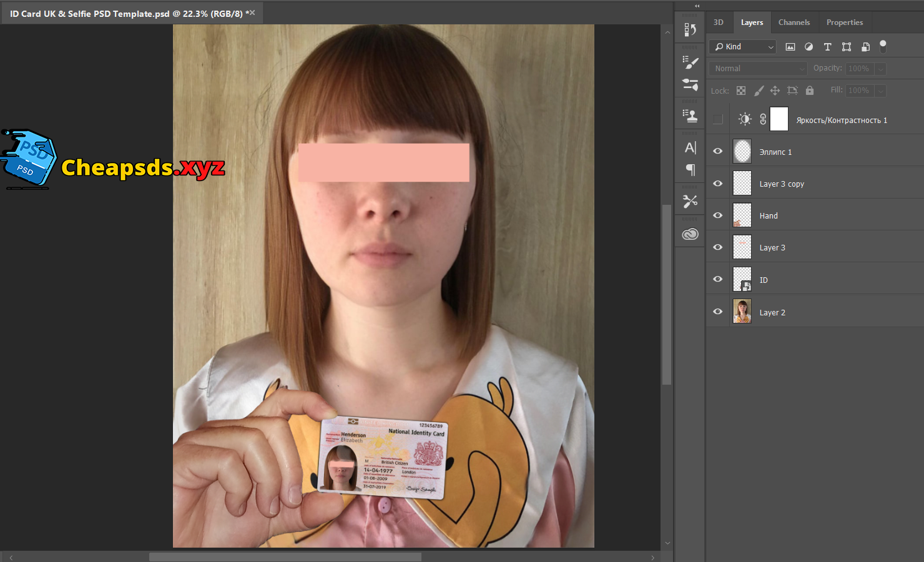Filter for adjustment layers icon
924x562 pixels.
(808, 47)
